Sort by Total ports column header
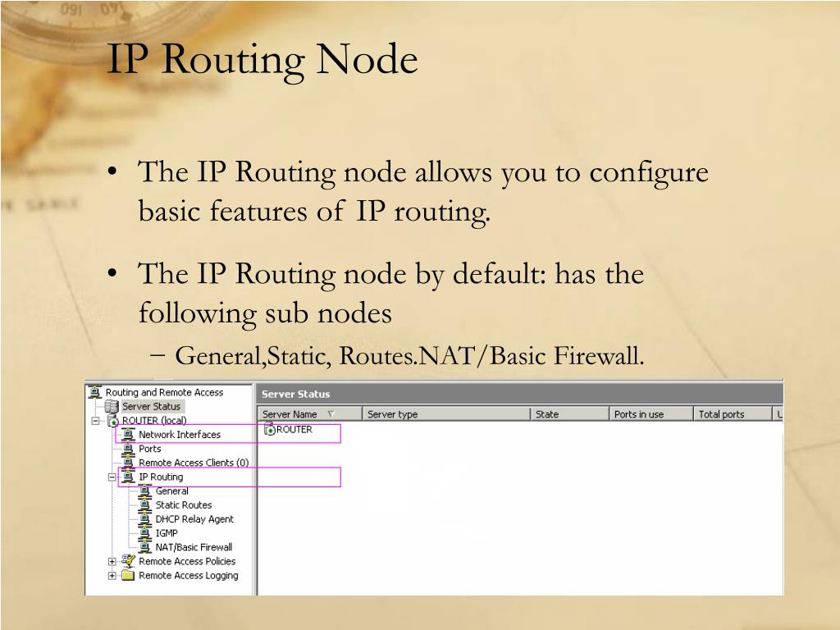840x630 pixels. pyautogui.click(x=733, y=414)
